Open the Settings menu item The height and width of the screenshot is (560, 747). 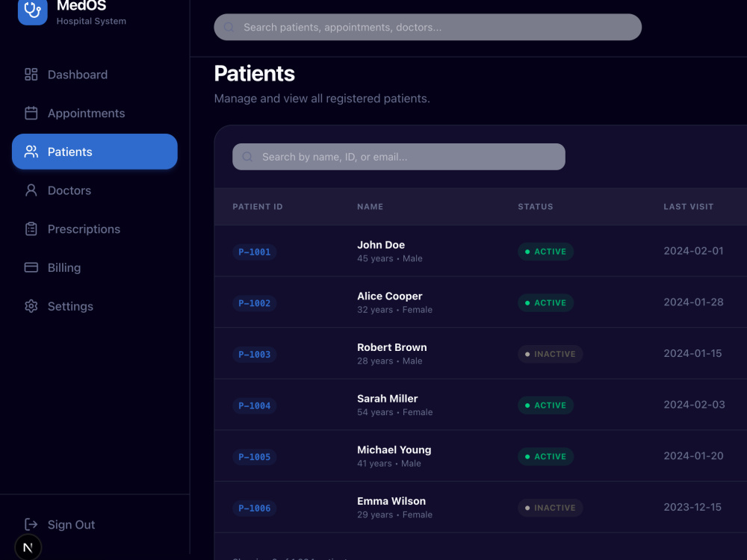pyautogui.click(x=95, y=305)
